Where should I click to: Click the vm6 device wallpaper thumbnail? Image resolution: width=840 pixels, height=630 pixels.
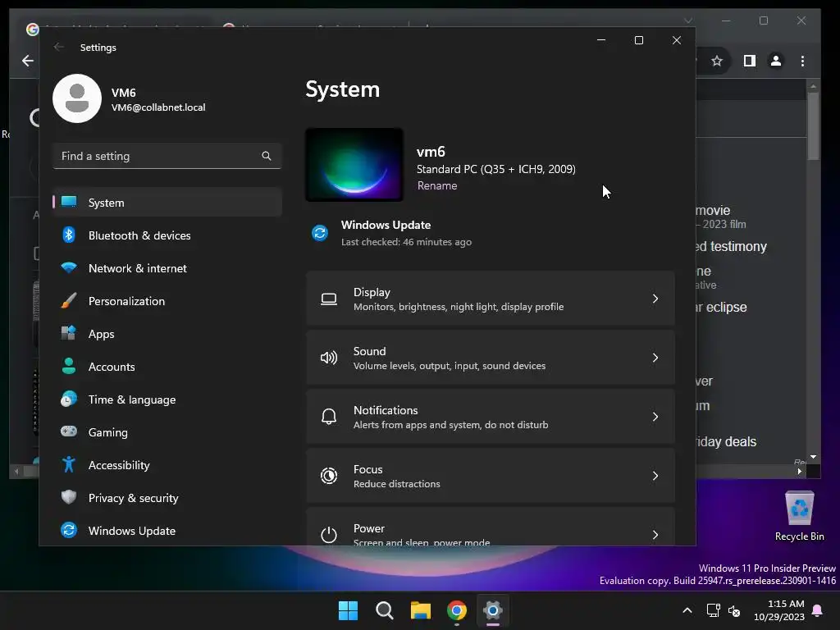pos(354,164)
